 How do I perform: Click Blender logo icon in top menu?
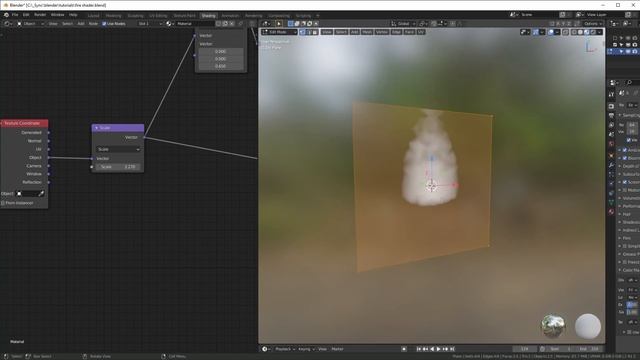click(6, 15)
